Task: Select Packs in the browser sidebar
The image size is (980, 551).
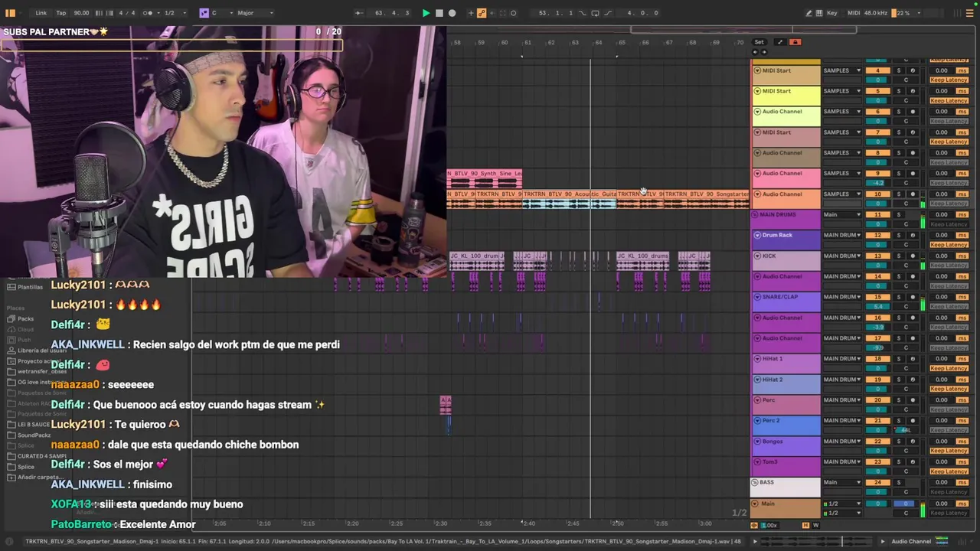Action: [x=26, y=319]
